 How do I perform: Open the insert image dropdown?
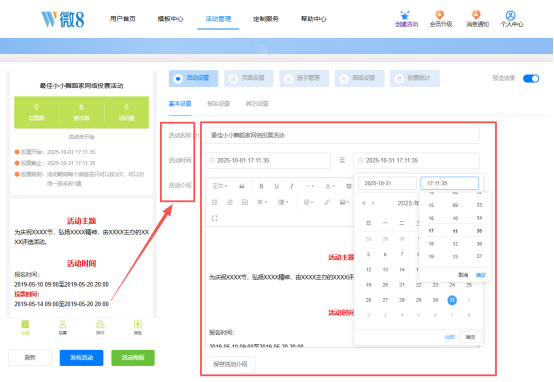[x=344, y=202]
